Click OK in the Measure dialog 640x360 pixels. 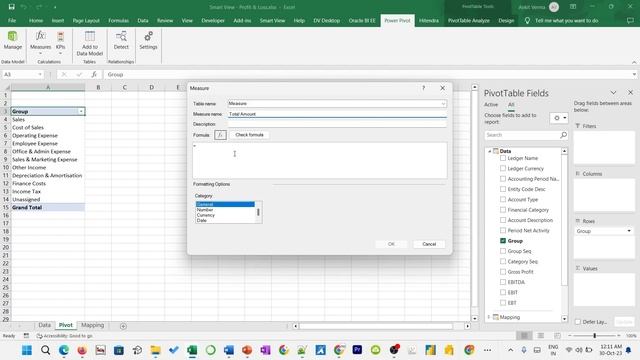pos(391,244)
